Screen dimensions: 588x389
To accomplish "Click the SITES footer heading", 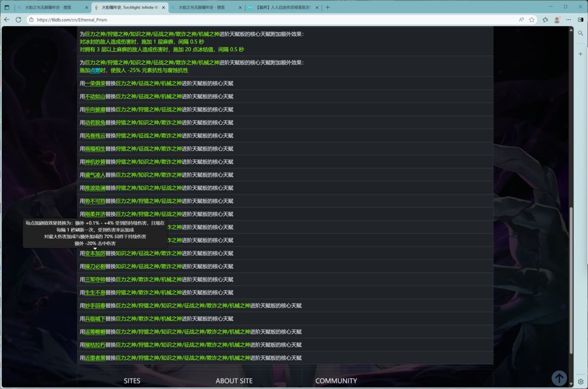I will [x=132, y=381].
